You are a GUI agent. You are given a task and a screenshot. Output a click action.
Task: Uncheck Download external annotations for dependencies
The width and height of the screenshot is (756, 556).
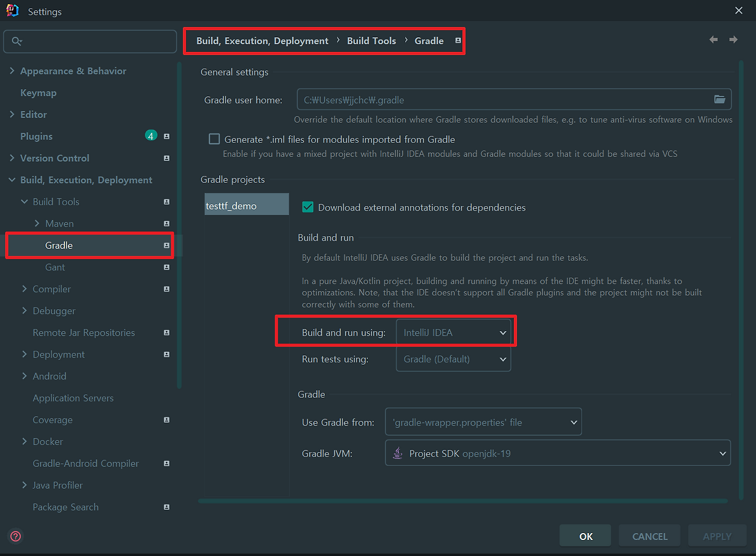point(308,207)
